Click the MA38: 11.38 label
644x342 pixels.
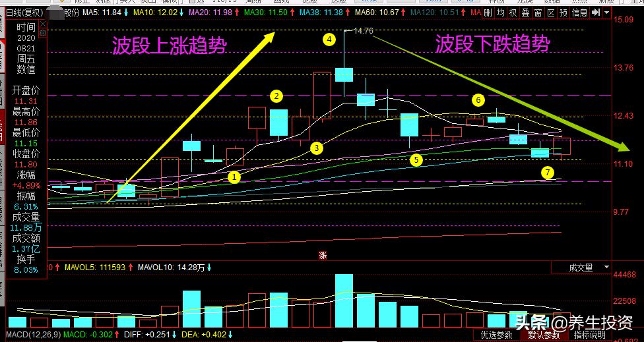tap(321, 13)
